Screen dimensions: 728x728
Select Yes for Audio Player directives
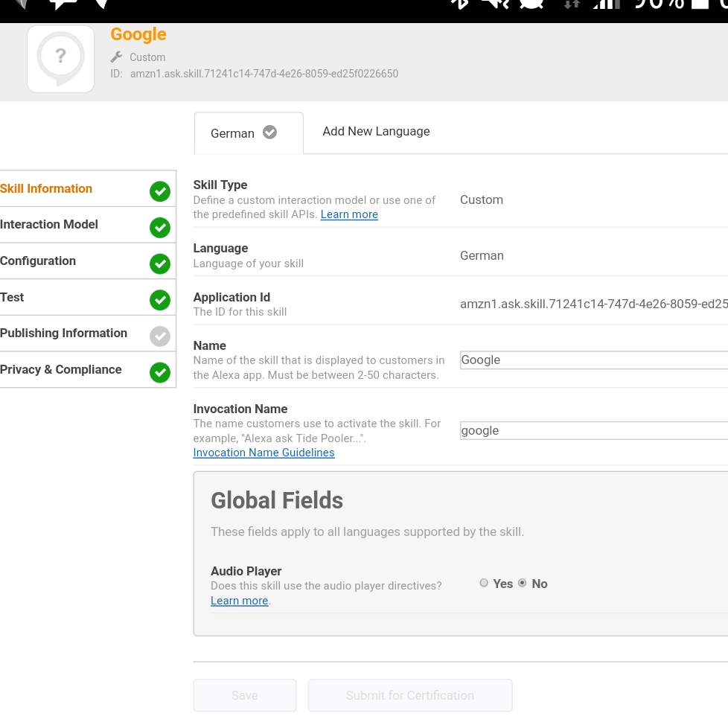point(484,584)
